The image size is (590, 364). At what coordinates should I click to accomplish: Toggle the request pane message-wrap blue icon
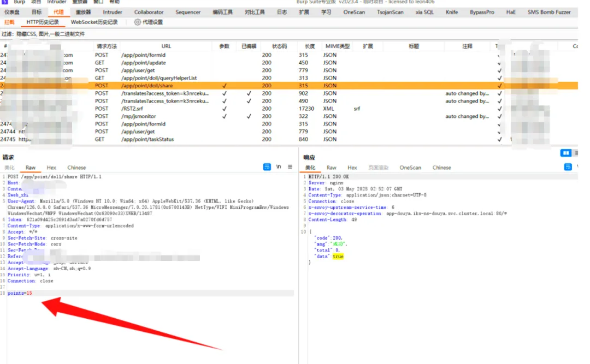[267, 167]
